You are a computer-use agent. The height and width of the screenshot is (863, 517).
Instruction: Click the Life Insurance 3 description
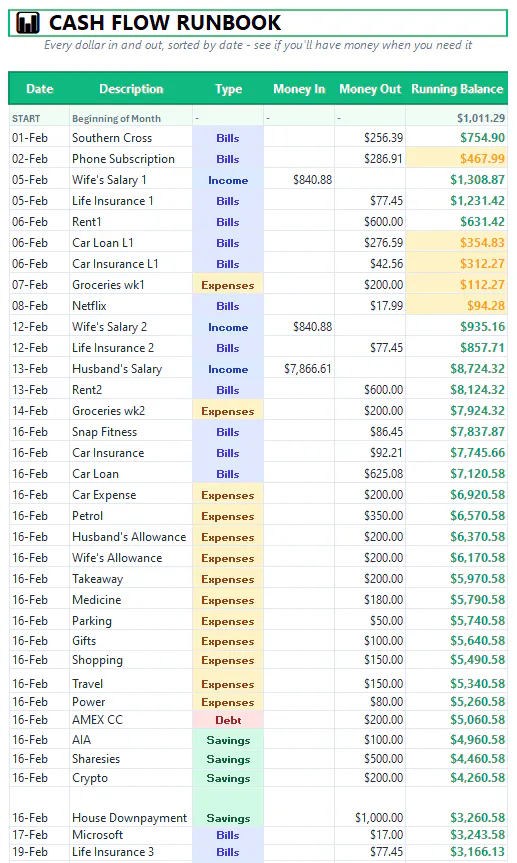tap(131, 852)
